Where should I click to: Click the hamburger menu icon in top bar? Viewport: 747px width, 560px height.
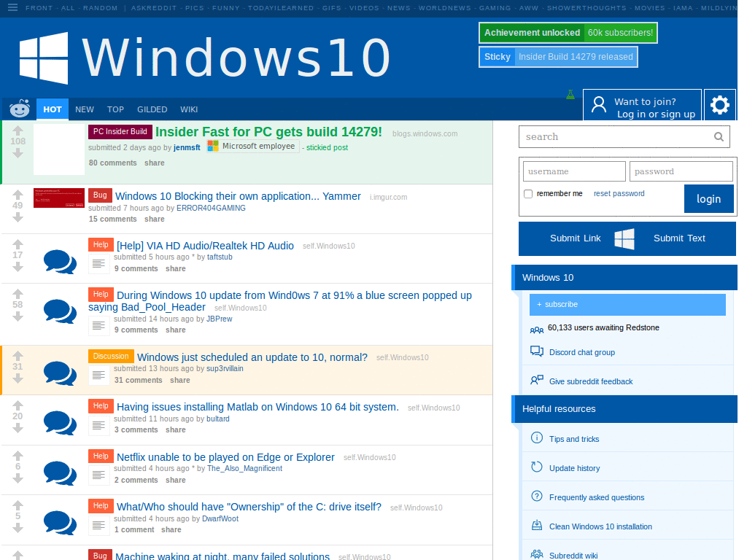[13, 7]
